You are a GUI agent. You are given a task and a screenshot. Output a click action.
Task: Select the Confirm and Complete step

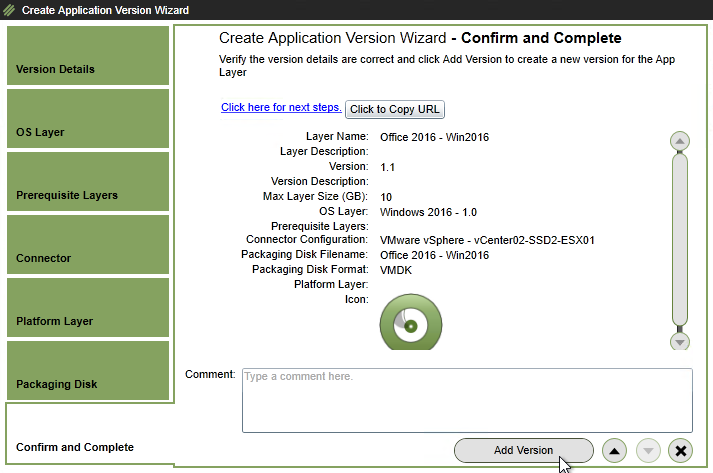pos(90,434)
